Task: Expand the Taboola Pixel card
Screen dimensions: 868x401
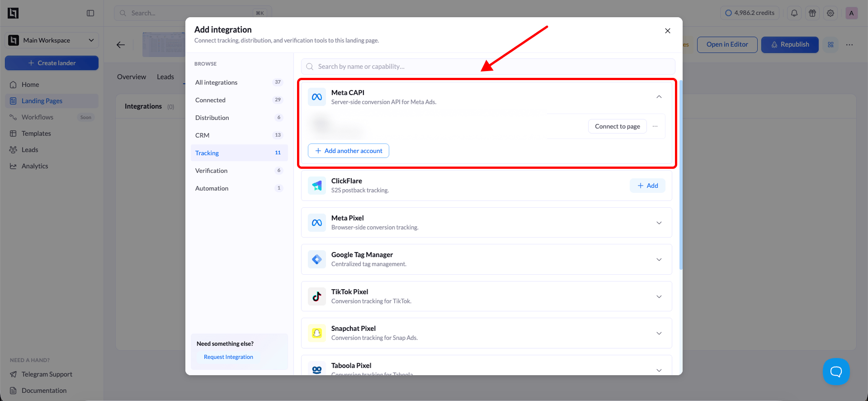Action: pyautogui.click(x=659, y=370)
